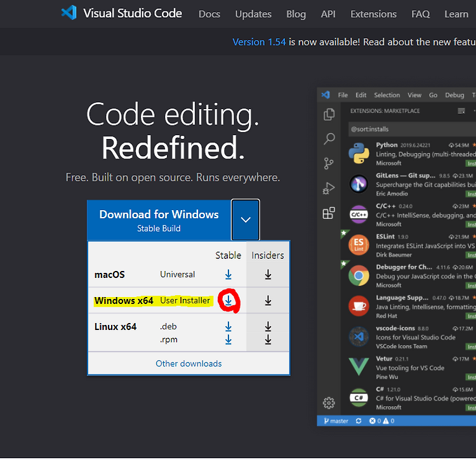The height and width of the screenshot is (462, 476).
Task: Click the Debugger for Chrome extension icon
Action: 359,275
